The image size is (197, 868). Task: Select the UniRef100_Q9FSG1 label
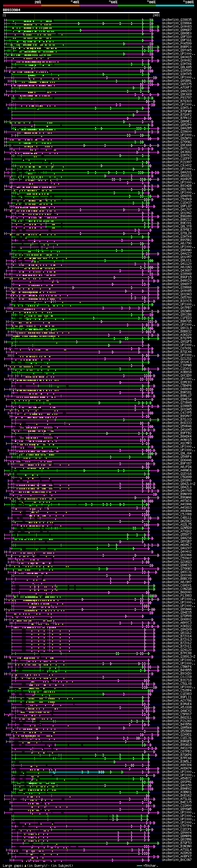pos(177,40)
